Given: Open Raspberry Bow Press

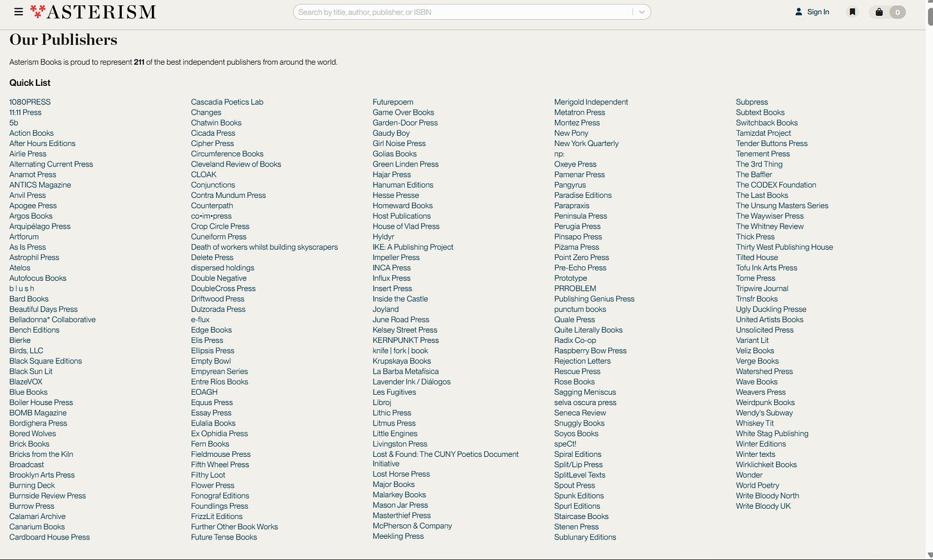Looking at the screenshot, I should (590, 350).
